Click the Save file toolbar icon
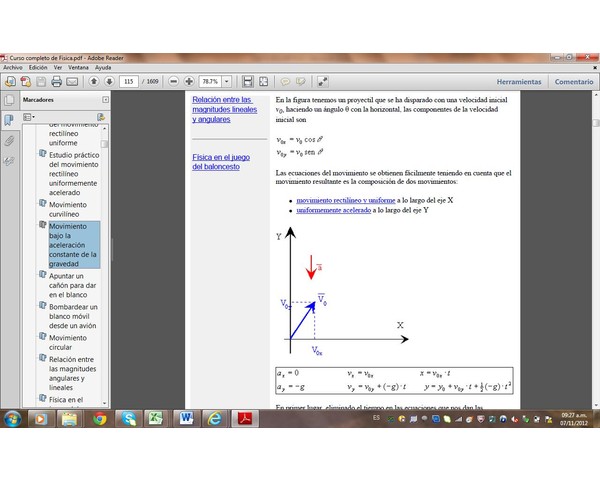This screenshot has width=600, height=480. click(41, 82)
